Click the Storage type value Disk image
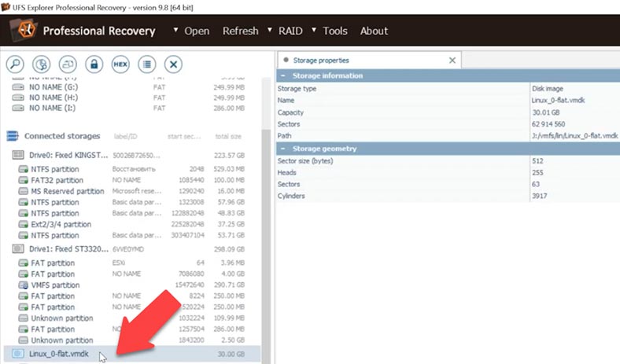Screen dimensions: 620x364 [548, 89]
